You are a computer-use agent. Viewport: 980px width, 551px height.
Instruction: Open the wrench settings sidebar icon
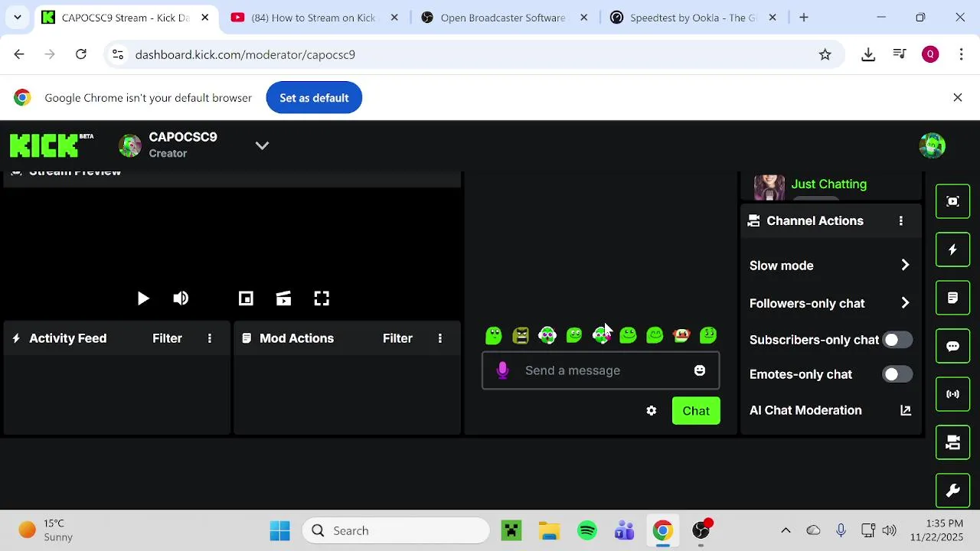click(952, 491)
